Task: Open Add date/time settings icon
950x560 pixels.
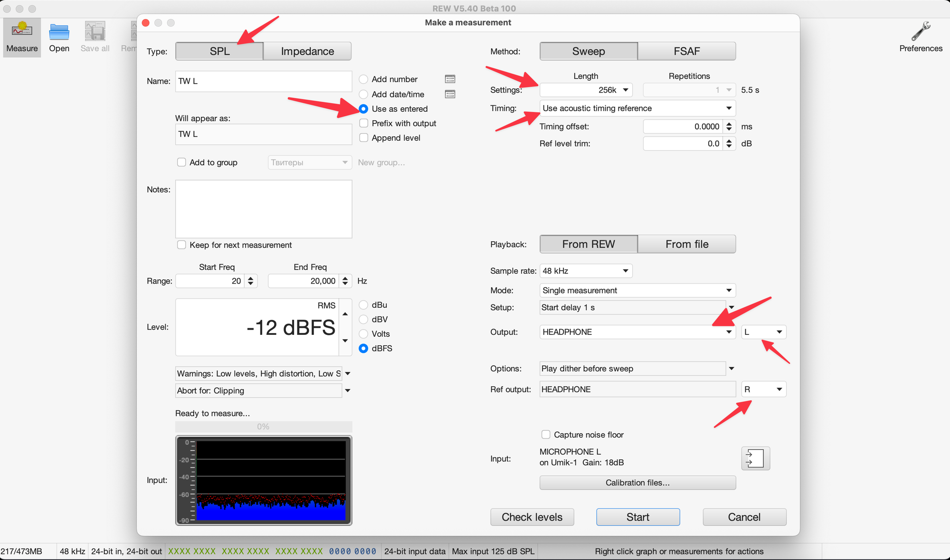Action: [450, 94]
